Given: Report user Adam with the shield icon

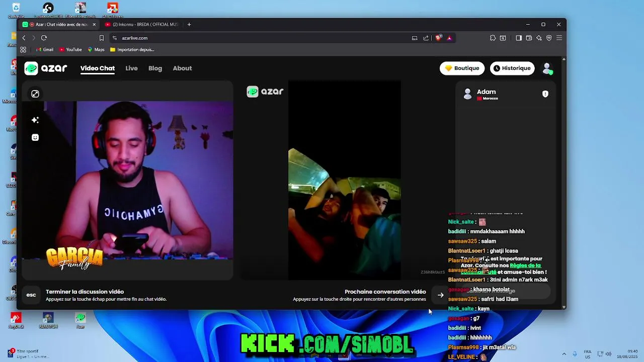Looking at the screenshot, I should click(545, 94).
